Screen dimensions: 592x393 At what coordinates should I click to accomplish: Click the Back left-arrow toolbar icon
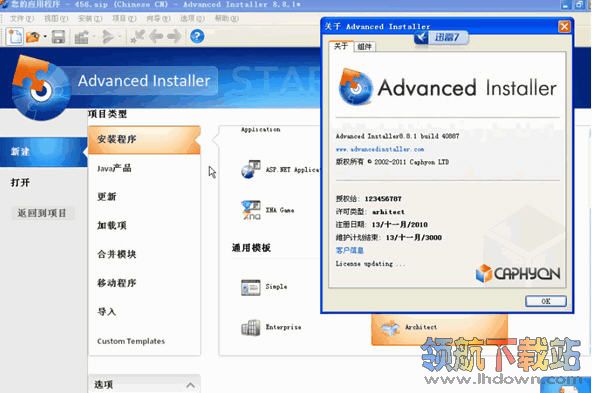point(156,37)
